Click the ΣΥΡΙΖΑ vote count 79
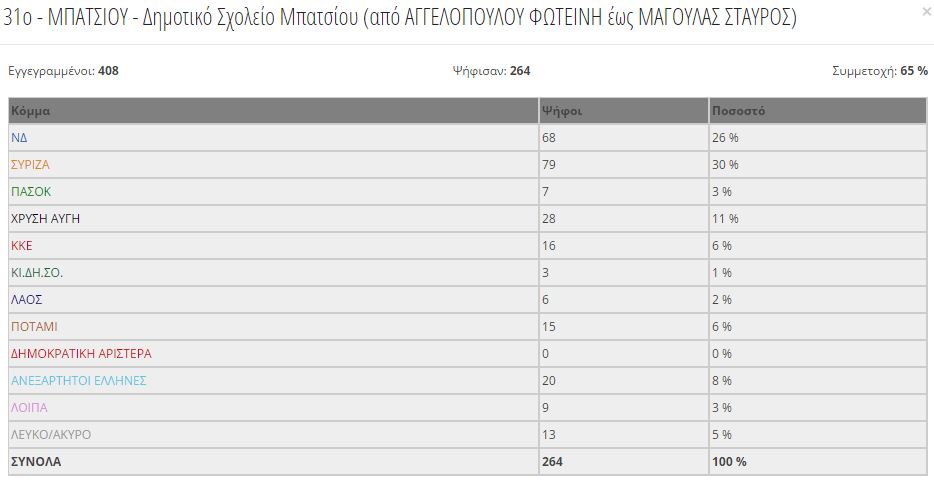 click(x=549, y=165)
